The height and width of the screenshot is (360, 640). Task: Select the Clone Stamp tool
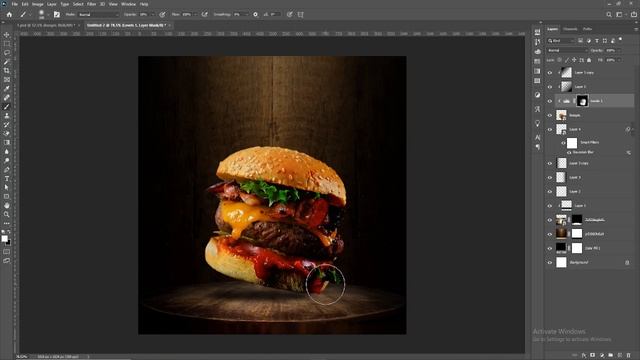click(x=7, y=116)
